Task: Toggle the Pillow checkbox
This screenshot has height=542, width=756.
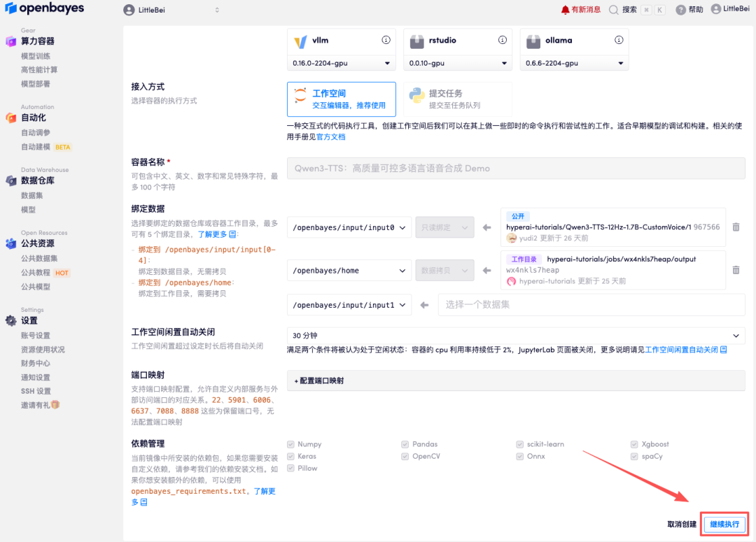Action: 290,469
